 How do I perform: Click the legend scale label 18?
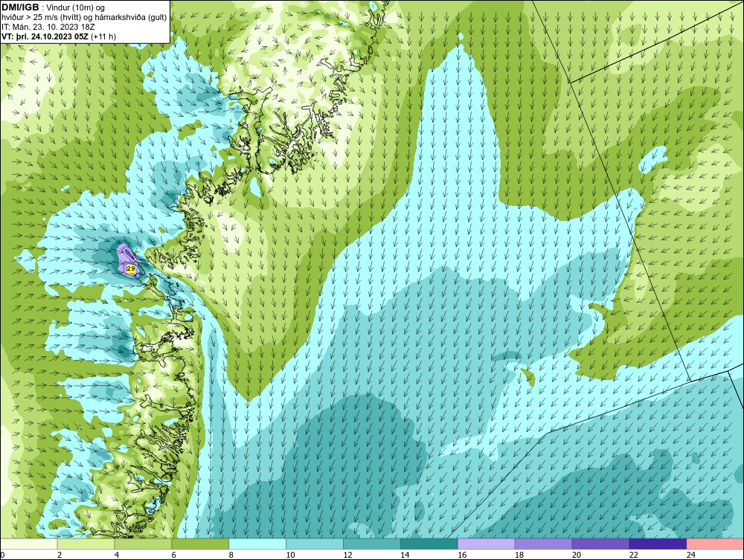click(x=519, y=555)
